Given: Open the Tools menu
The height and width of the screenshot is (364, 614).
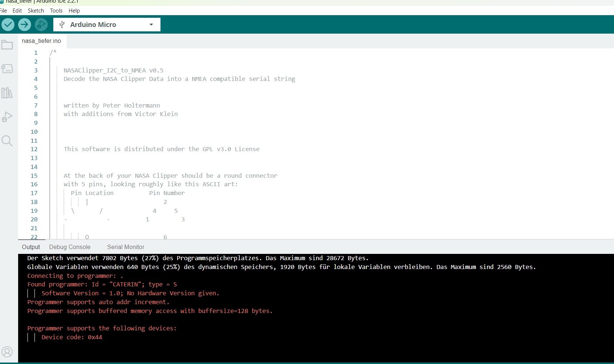Looking at the screenshot, I should pos(56,11).
